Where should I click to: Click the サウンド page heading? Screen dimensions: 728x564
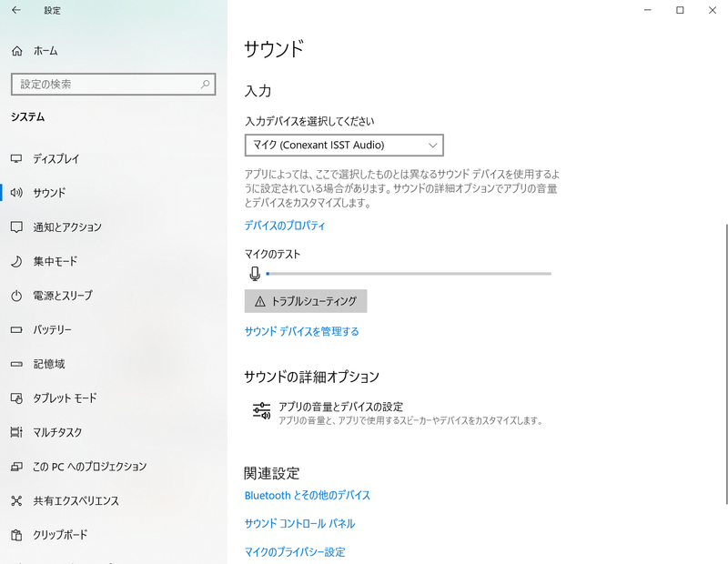point(274,49)
